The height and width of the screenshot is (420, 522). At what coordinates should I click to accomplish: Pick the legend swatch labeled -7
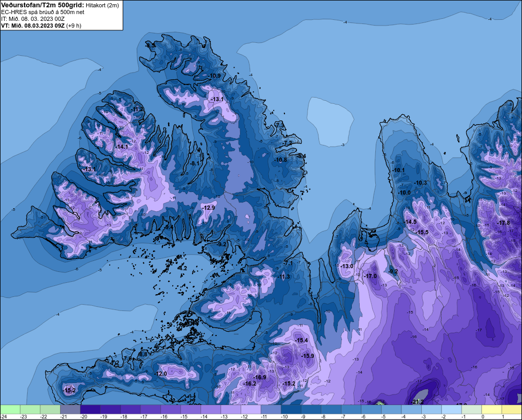351,409
